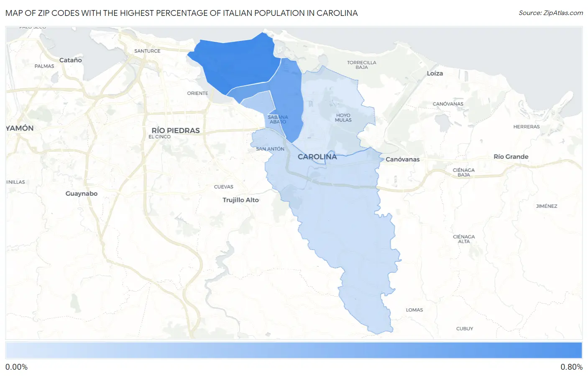Click the JIMÉNEZ label
This screenshot has height=376, width=588.
[x=547, y=206]
